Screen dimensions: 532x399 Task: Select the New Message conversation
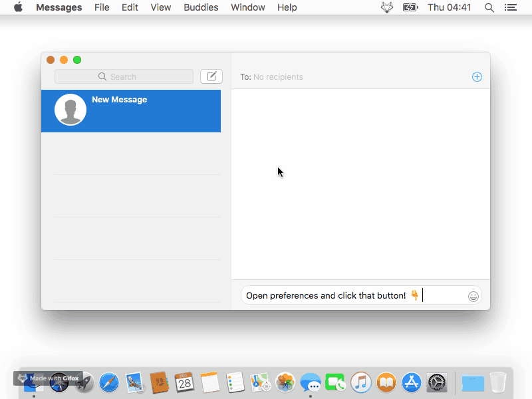pos(131,111)
